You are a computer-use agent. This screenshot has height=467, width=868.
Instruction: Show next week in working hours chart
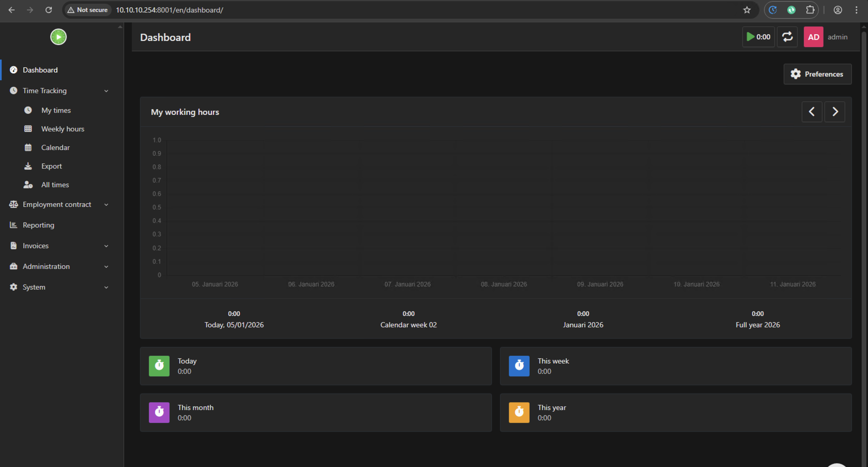coord(835,112)
